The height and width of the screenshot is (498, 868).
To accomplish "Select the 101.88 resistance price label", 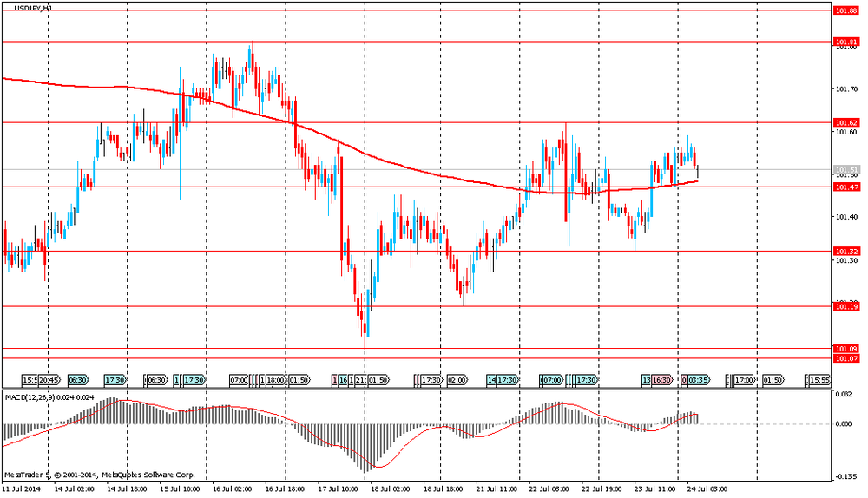I will pyautogui.click(x=845, y=10).
